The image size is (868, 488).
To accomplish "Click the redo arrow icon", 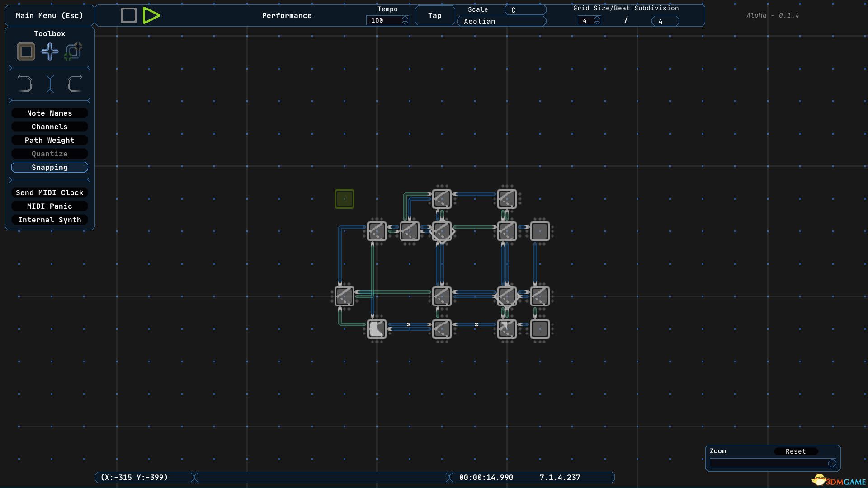I will pyautogui.click(x=75, y=84).
